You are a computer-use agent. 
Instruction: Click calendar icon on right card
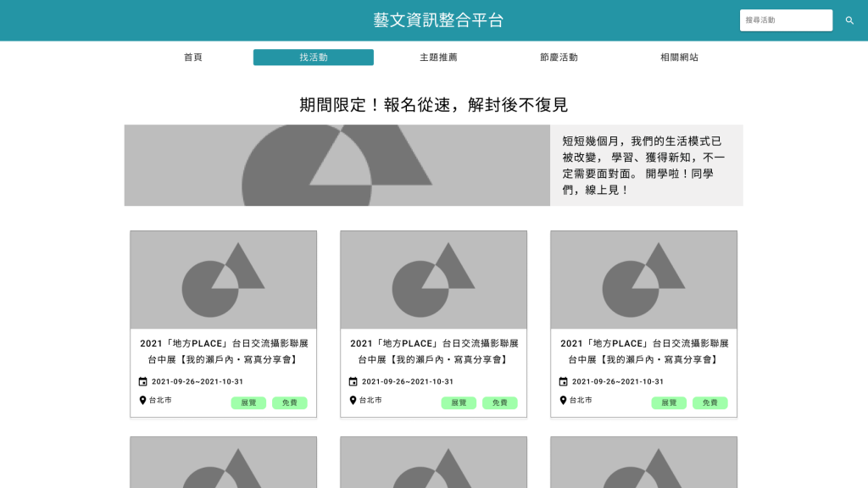point(563,381)
